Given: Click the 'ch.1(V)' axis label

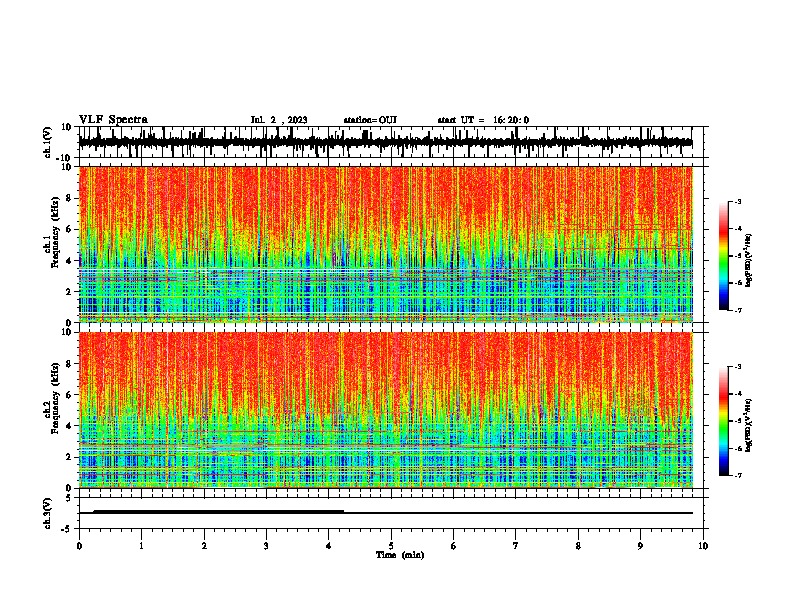Looking at the screenshot, I should point(47,142).
